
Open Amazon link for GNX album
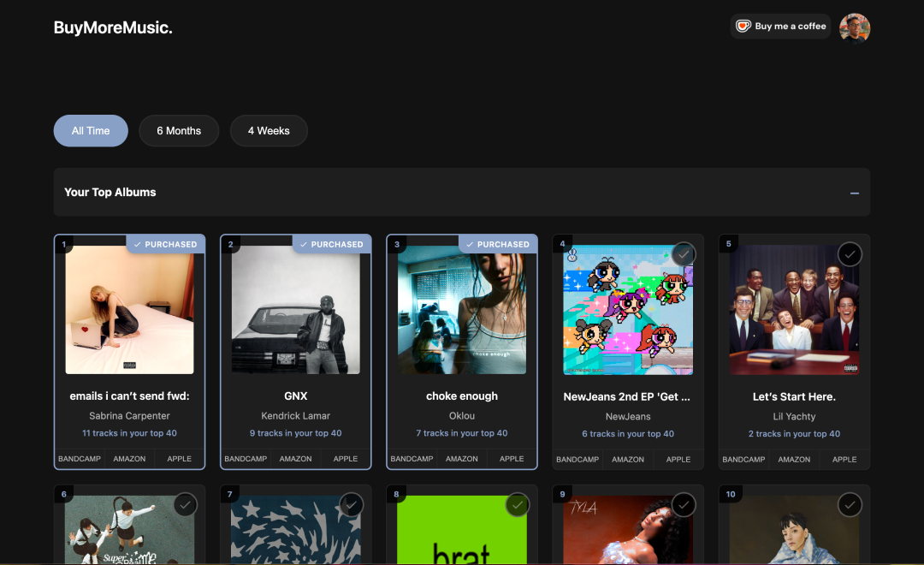pos(295,459)
